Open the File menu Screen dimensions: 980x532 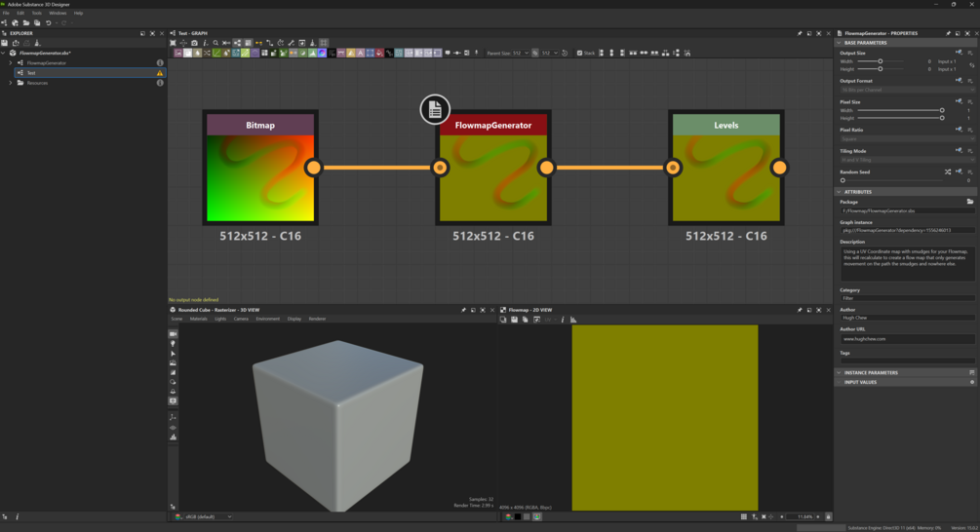(x=6, y=13)
